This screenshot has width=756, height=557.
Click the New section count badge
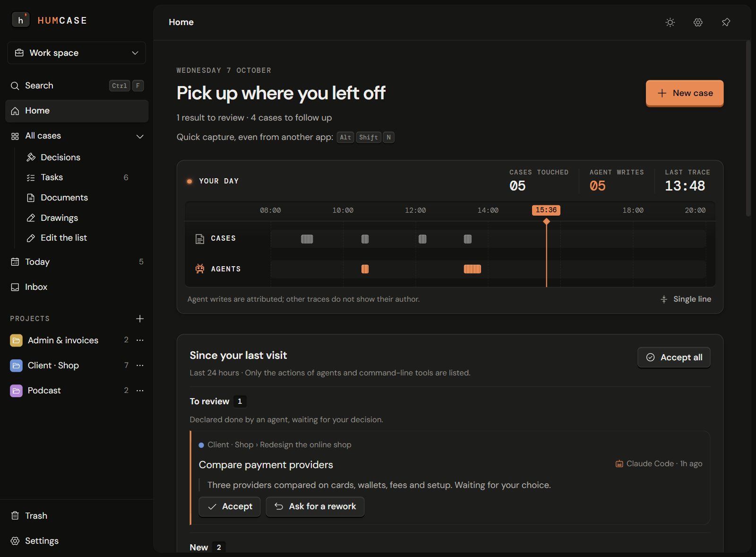pos(219,547)
